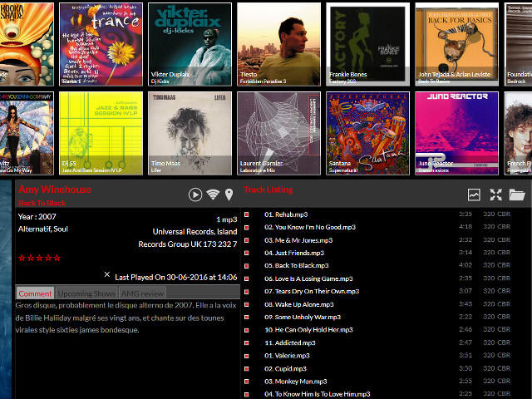
Task: Click the red square beside 01. Rehab.mp3
Action: click(247, 214)
